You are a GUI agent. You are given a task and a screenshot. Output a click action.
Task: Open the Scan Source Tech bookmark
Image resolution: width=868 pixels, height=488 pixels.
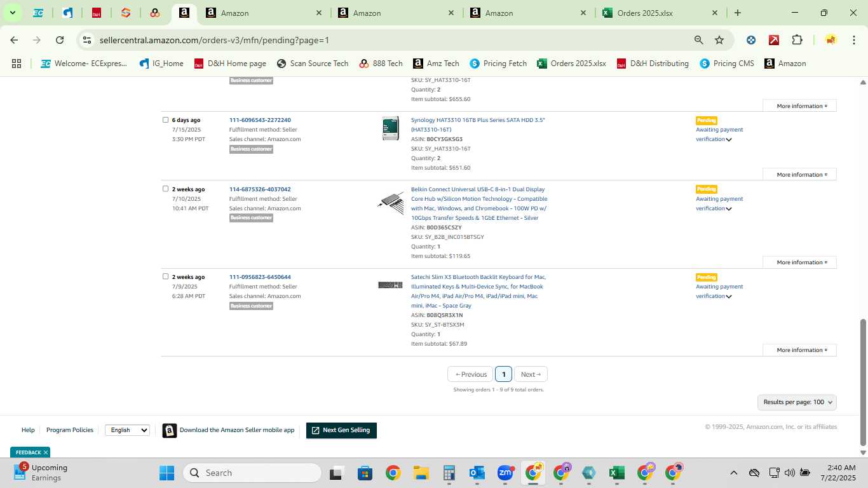coord(313,64)
